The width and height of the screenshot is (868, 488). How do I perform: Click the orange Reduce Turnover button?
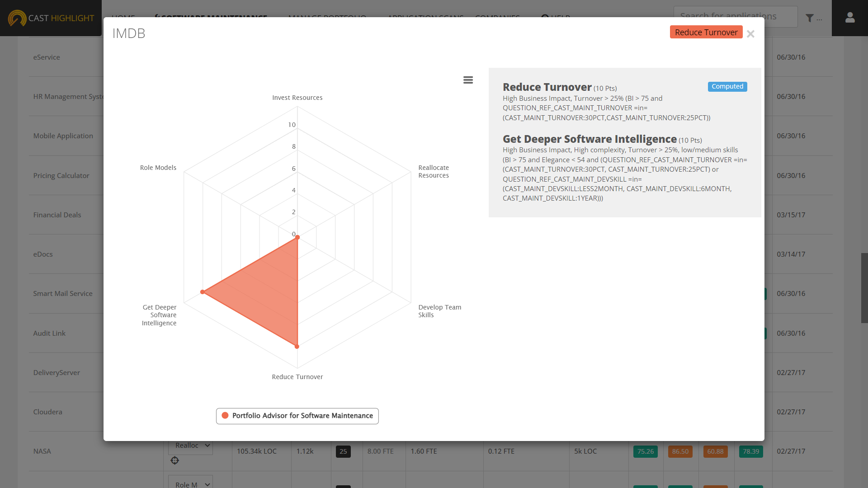coord(706,32)
